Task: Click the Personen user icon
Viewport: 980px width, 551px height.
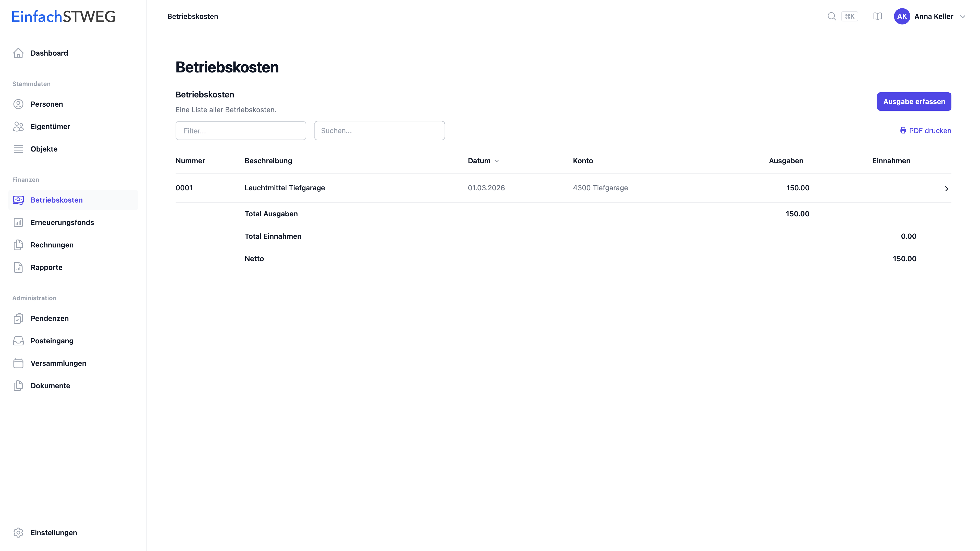Action: pyautogui.click(x=18, y=104)
